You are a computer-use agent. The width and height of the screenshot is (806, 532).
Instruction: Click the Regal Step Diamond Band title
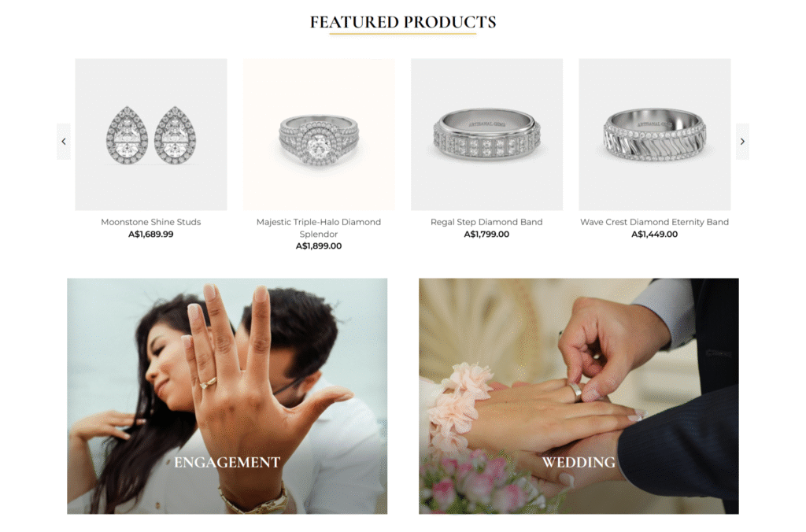(486, 222)
